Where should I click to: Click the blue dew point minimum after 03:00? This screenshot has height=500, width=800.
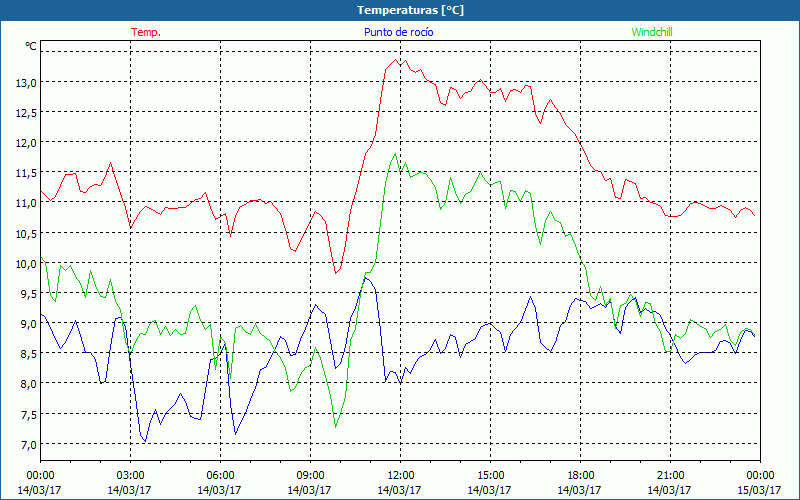[145, 441]
